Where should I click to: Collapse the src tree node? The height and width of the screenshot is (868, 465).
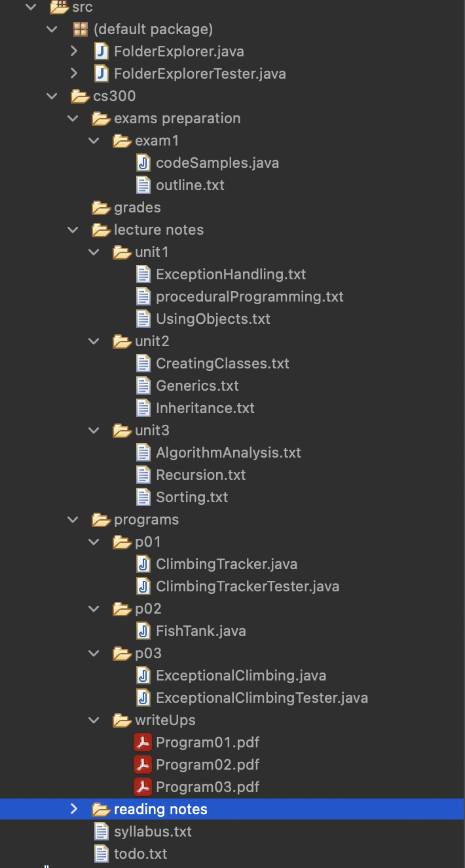click(29, 7)
